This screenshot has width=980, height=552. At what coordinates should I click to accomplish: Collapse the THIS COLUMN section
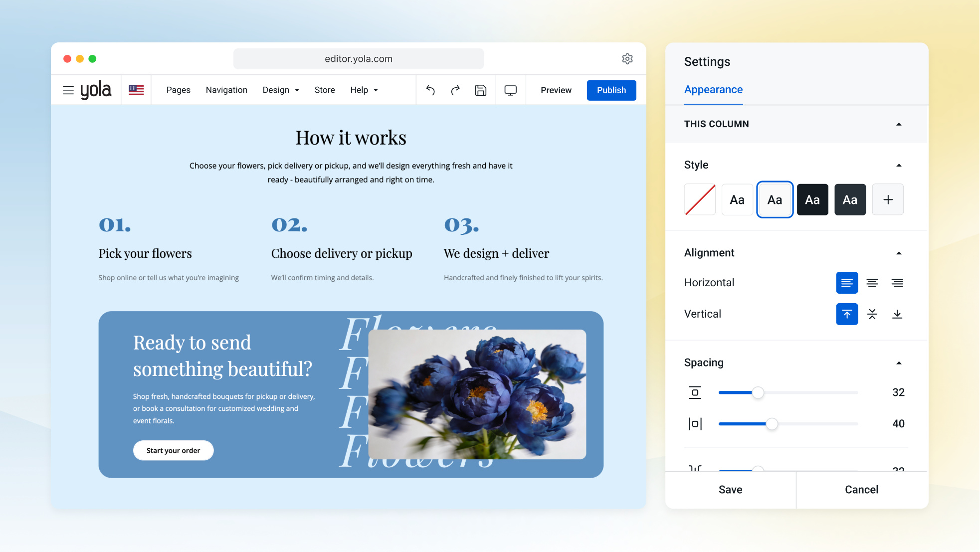899,124
